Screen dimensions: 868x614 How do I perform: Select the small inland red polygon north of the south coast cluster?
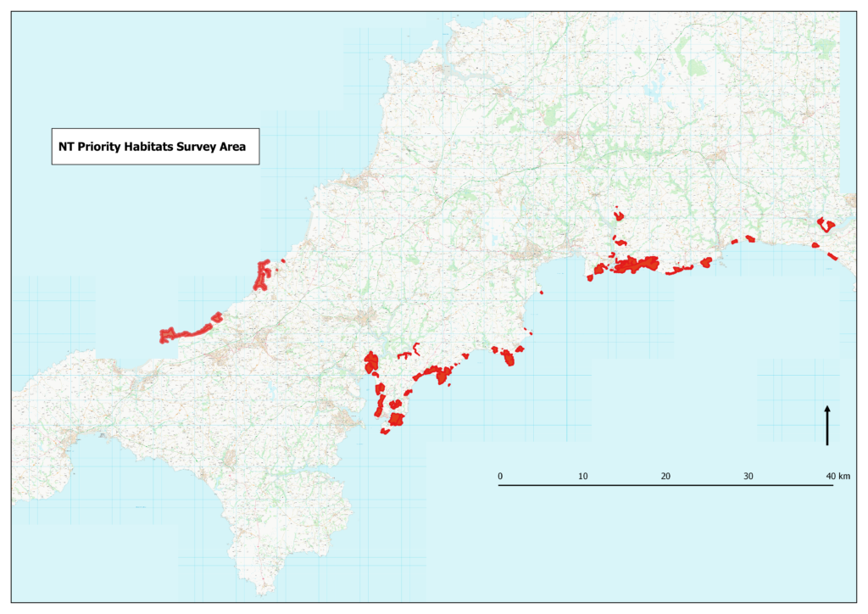click(618, 216)
